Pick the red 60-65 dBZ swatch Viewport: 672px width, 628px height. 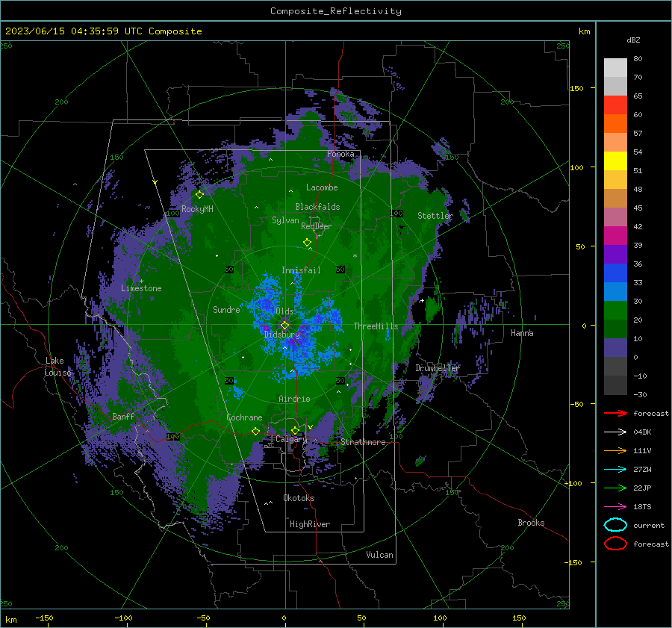click(x=615, y=105)
